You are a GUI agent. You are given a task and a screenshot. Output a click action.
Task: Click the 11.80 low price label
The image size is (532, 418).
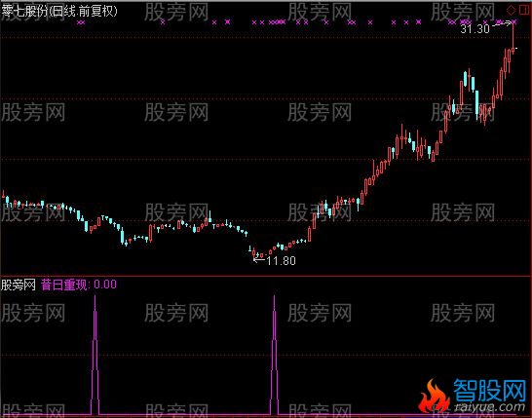(x=281, y=261)
